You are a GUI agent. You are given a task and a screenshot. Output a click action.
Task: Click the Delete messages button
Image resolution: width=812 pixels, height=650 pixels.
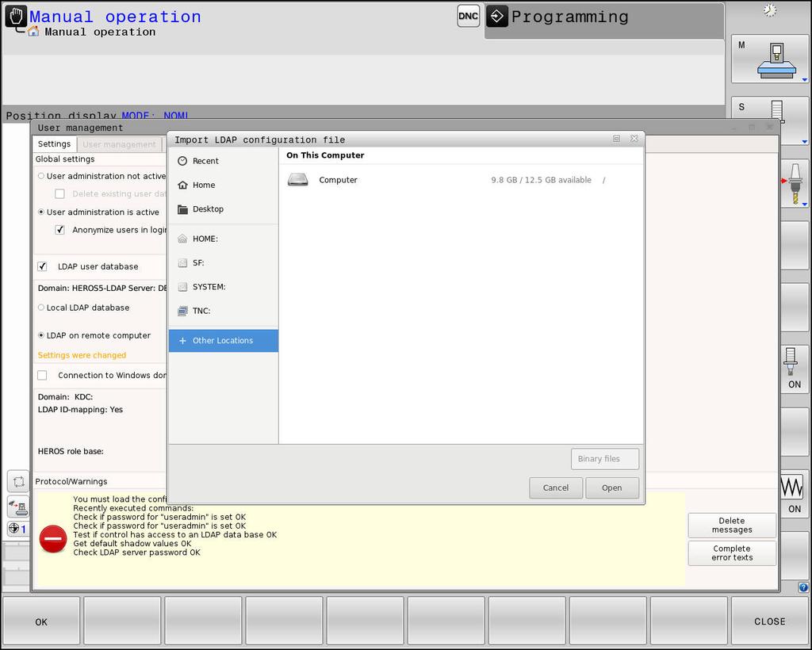[x=732, y=526]
